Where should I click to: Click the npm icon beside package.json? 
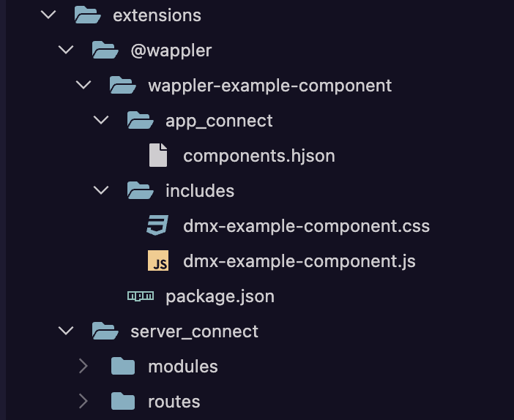pos(140,296)
